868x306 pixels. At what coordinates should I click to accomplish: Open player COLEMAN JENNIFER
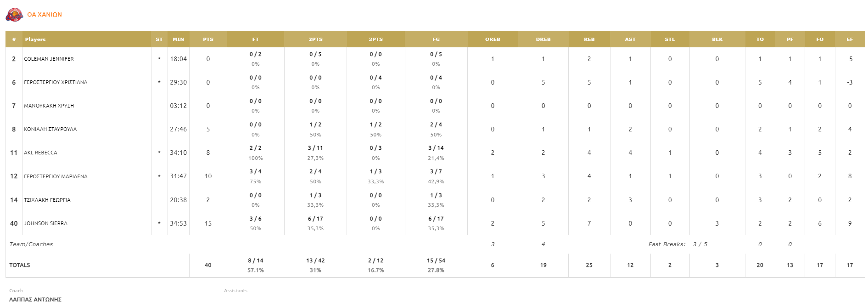(49, 59)
